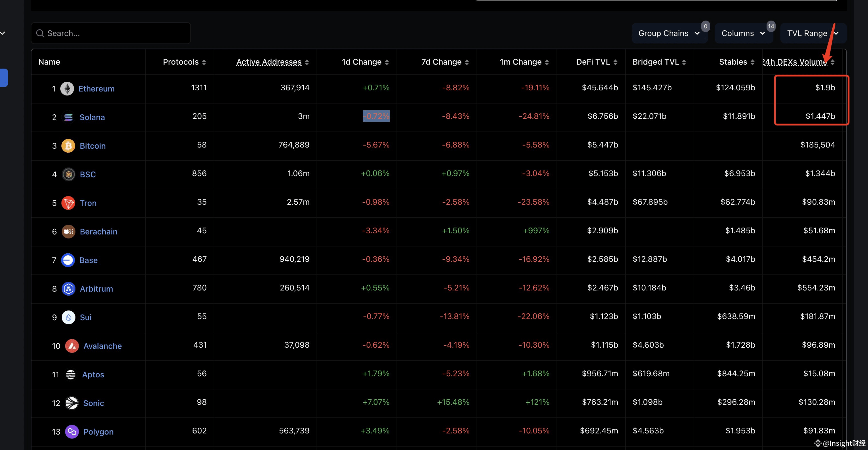Click Tron's $67.895b bridged TVL value
Image resolution: width=868 pixels, height=450 pixels.
650,202
